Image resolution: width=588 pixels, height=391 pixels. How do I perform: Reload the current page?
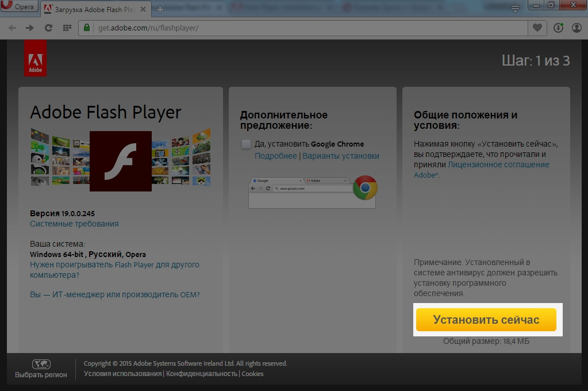click(x=48, y=28)
